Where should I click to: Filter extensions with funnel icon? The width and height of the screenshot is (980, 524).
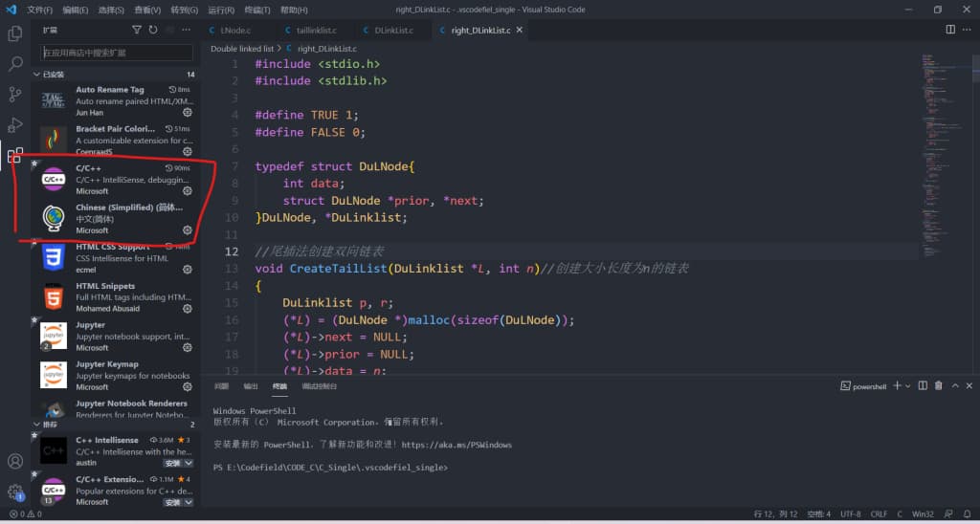[136, 30]
